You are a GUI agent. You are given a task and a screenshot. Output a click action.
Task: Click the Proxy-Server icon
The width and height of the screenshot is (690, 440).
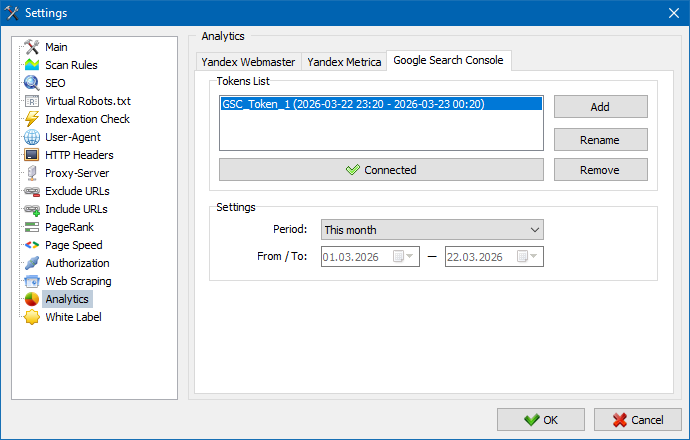(x=32, y=173)
